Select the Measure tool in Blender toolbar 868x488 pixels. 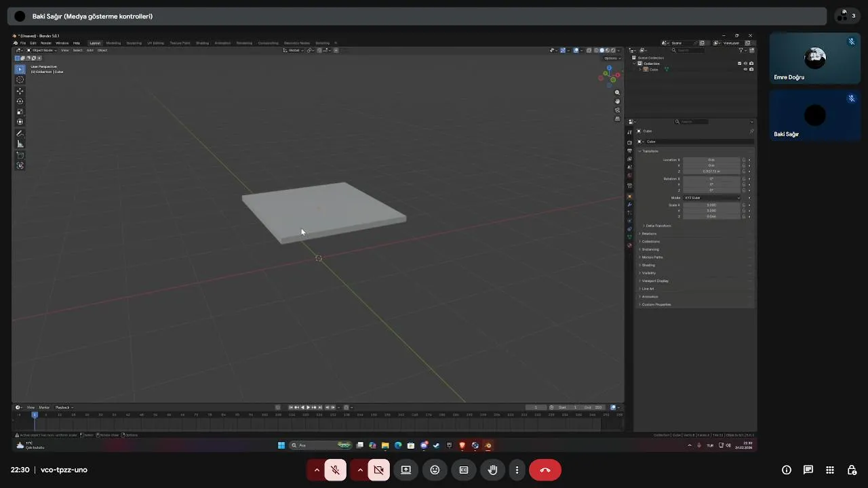pyautogui.click(x=20, y=144)
